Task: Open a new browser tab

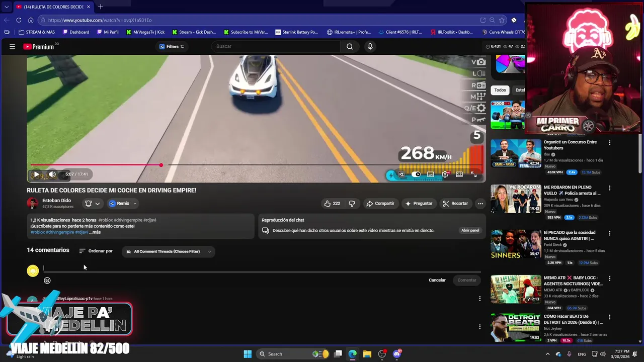Action: click(x=101, y=7)
